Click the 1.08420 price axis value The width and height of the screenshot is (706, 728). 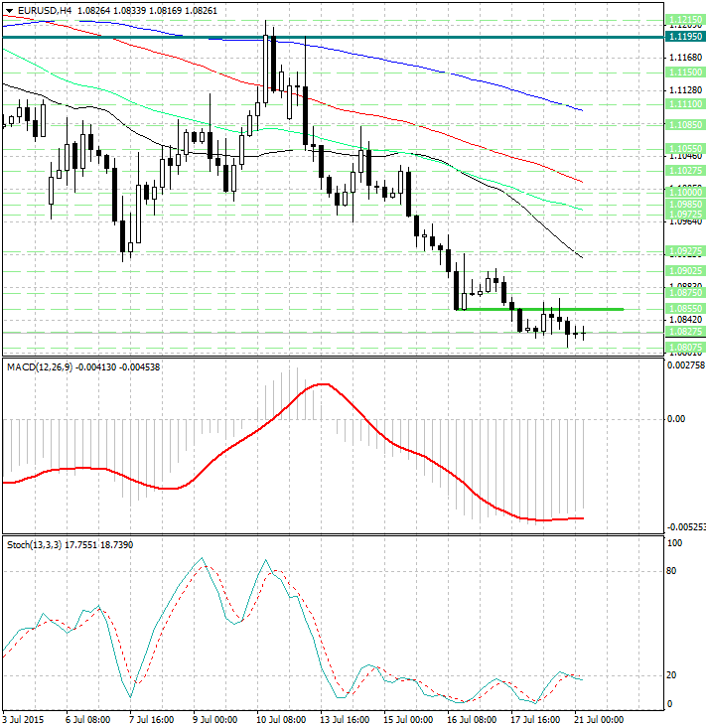686,320
